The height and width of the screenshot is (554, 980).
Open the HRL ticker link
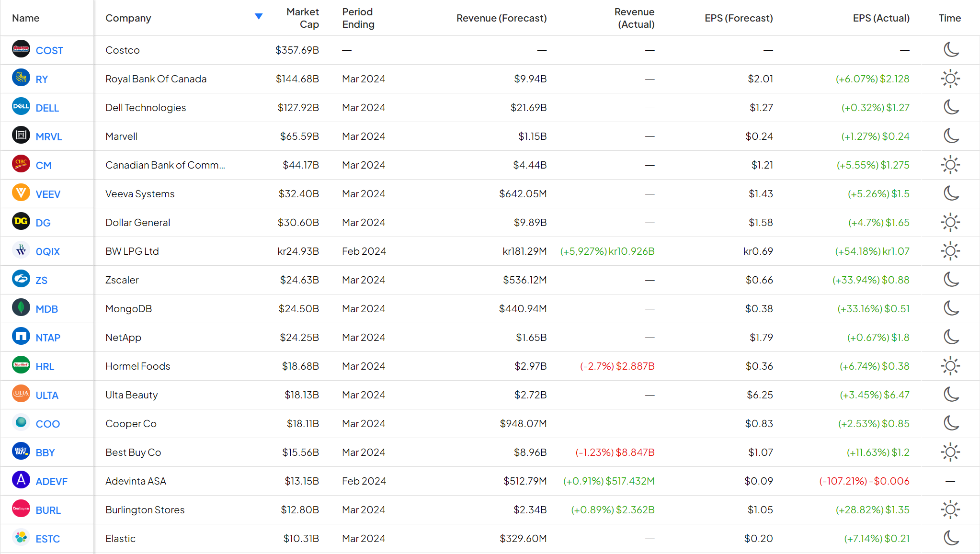coord(45,366)
